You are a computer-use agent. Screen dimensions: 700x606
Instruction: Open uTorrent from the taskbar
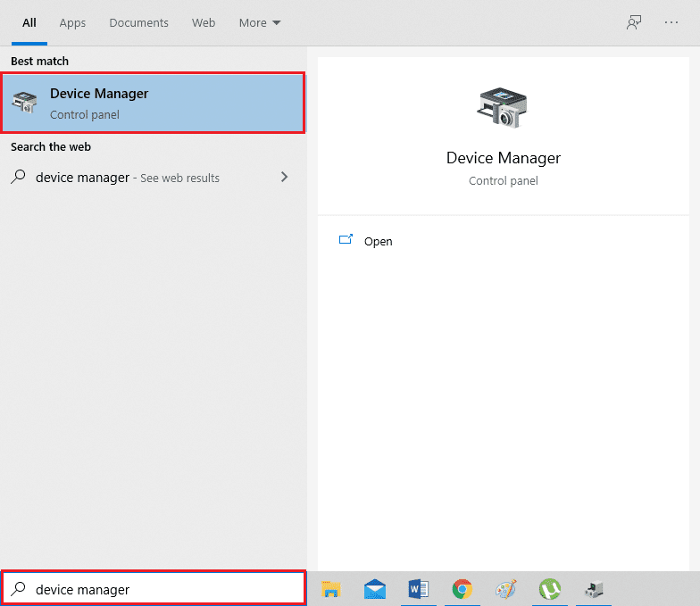550,589
